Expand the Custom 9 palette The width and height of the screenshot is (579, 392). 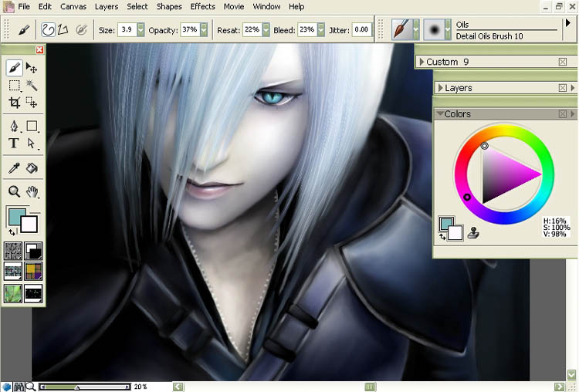click(x=422, y=62)
